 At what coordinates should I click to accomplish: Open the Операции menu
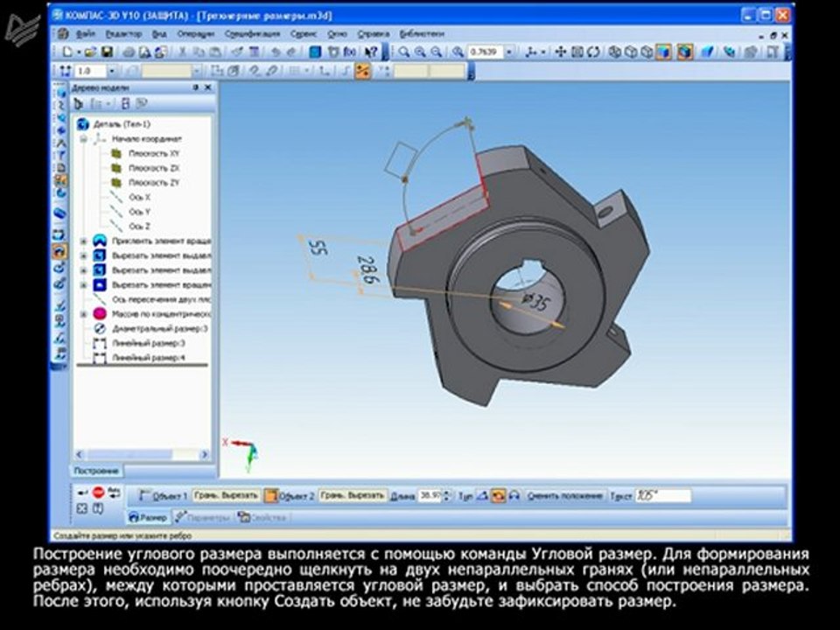click(x=195, y=34)
